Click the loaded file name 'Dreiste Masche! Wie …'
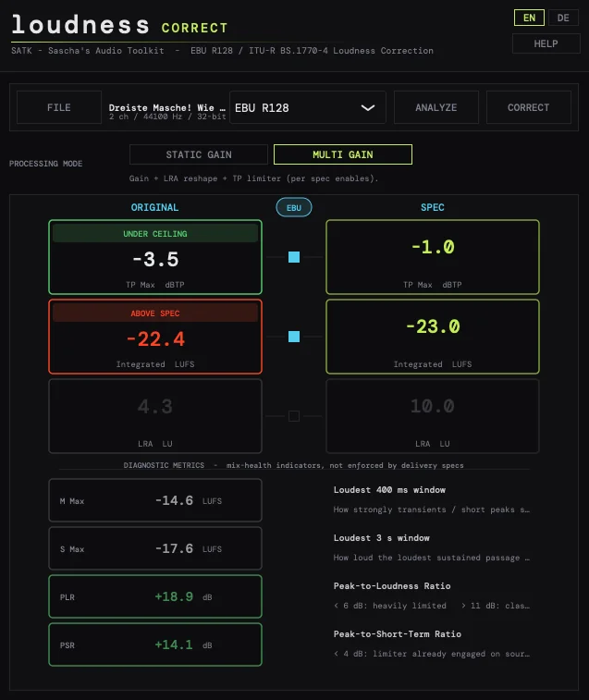 point(167,107)
